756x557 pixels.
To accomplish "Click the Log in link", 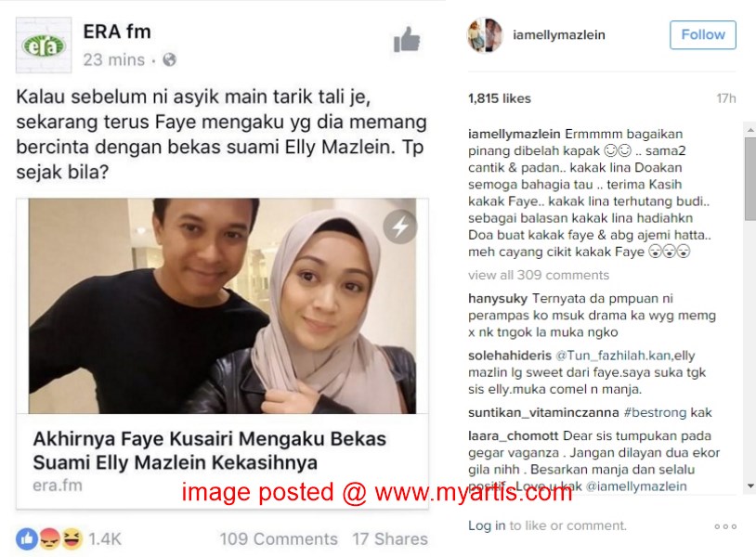I will point(487,525).
